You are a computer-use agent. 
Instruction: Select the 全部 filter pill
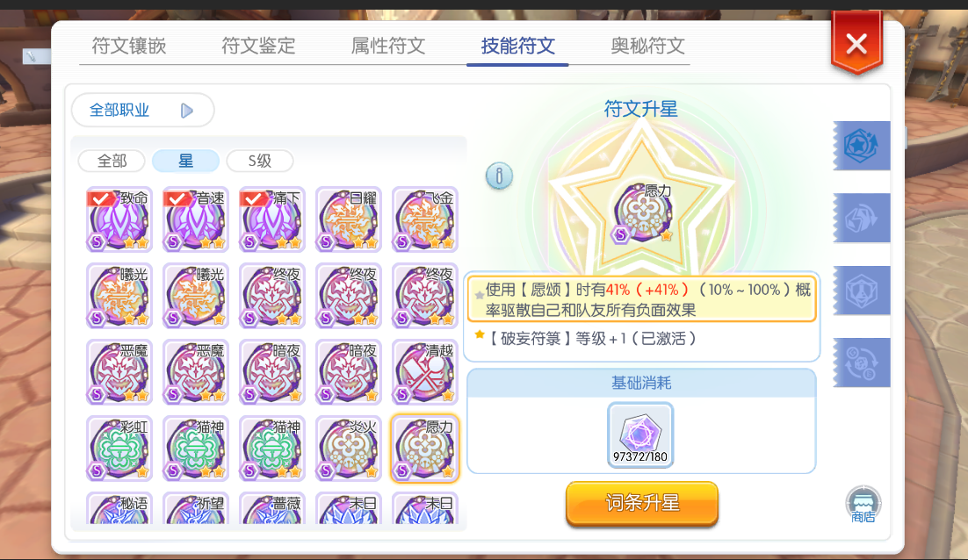112,161
